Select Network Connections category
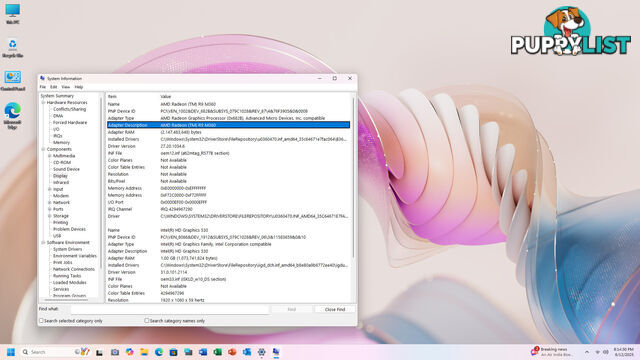 tap(74, 269)
